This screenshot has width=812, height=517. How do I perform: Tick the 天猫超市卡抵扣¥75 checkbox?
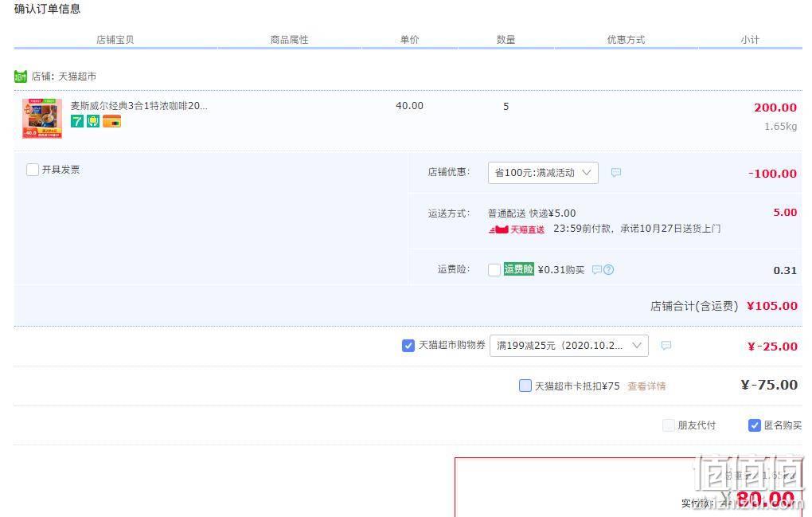[x=525, y=386]
